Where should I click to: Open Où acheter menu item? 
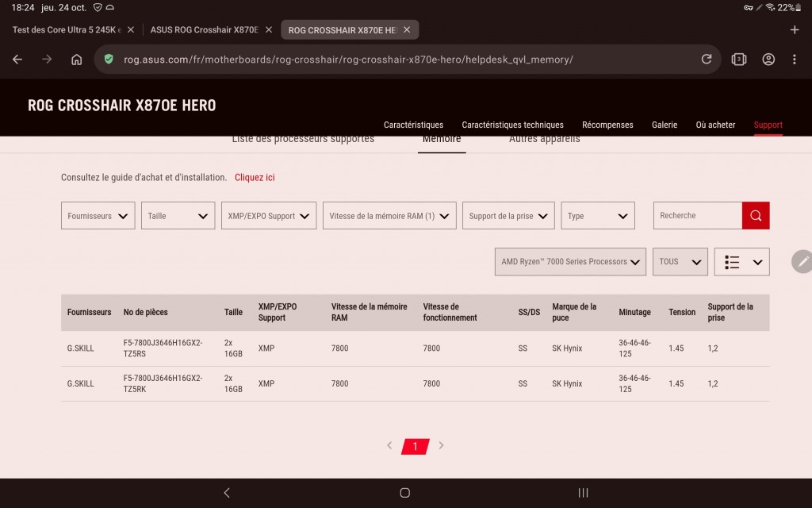point(715,125)
